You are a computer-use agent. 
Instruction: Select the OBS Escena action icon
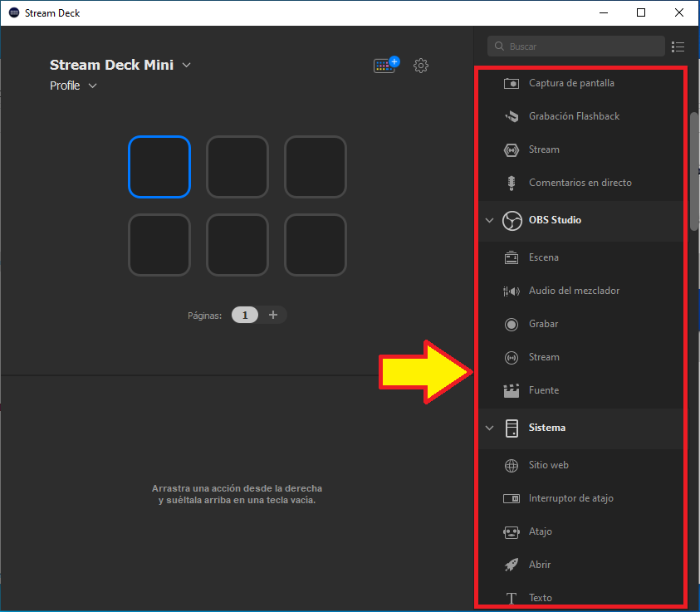tap(512, 257)
